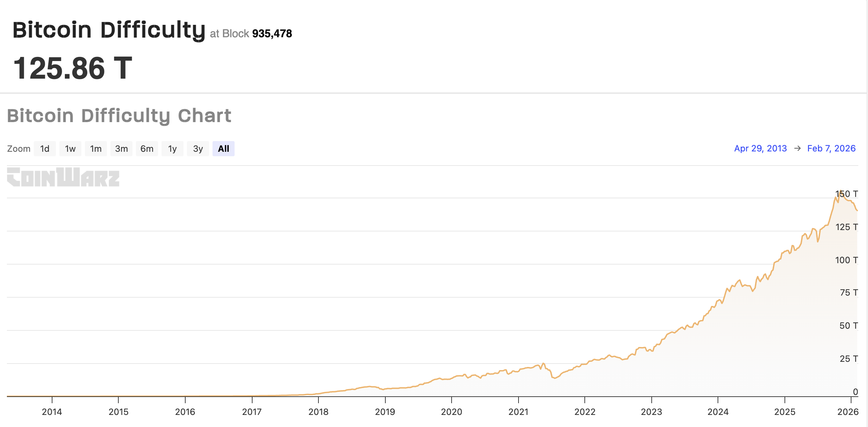Set chart zoom to 1d

tap(45, 149)
